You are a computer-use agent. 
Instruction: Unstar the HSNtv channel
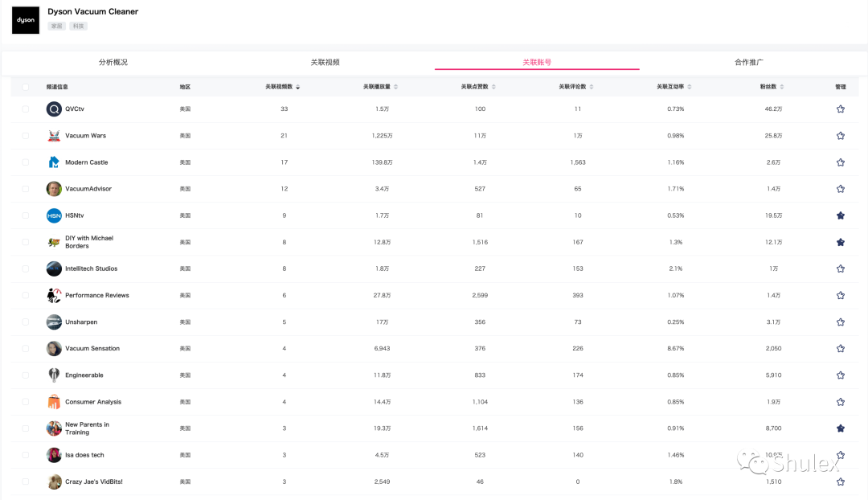(841, 215)
